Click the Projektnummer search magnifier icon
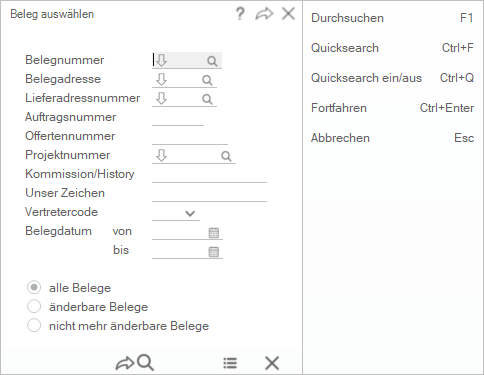 coord(226,156)
